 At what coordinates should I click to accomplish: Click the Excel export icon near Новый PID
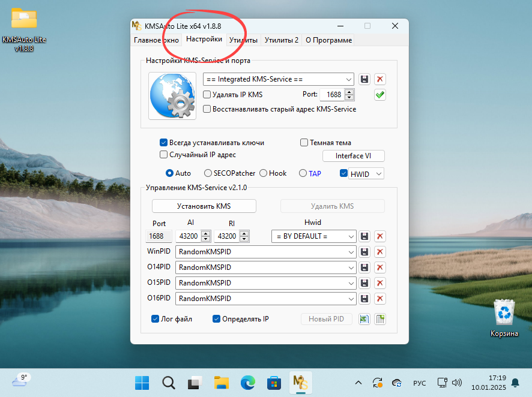364,319
